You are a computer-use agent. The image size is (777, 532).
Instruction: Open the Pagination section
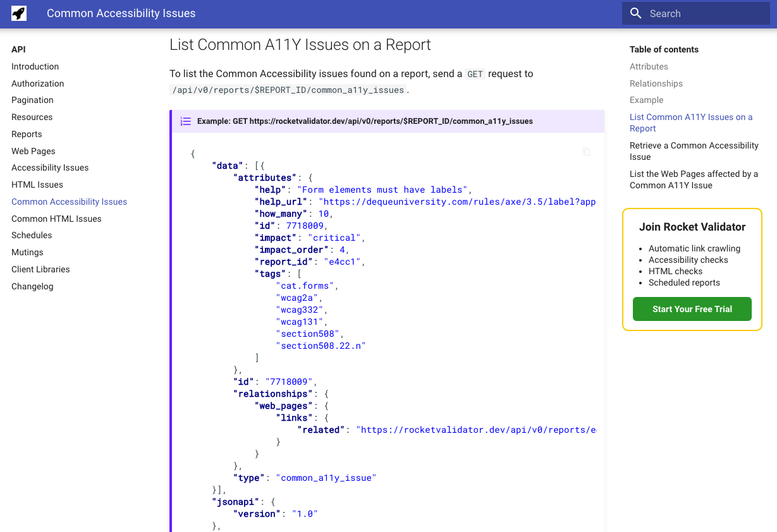point(32,100)
